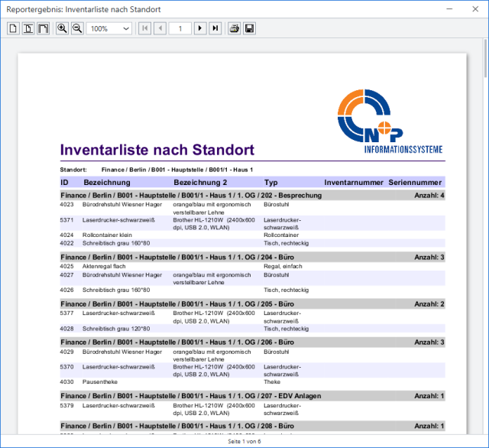Click the 'Bezeichnung 2' column header
The height and width of the screenshot is (448, 489).
point(200,183)
